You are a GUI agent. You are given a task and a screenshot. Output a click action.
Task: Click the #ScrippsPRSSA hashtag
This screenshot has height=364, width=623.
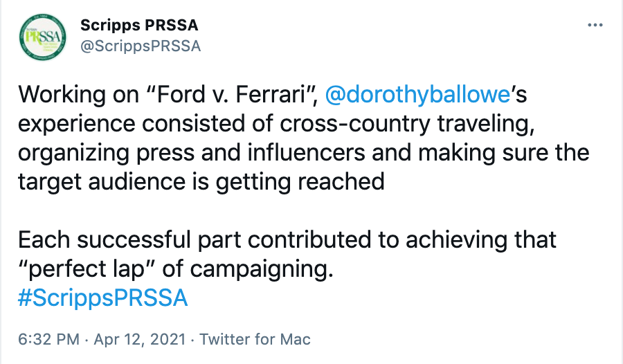click(101, 298)
